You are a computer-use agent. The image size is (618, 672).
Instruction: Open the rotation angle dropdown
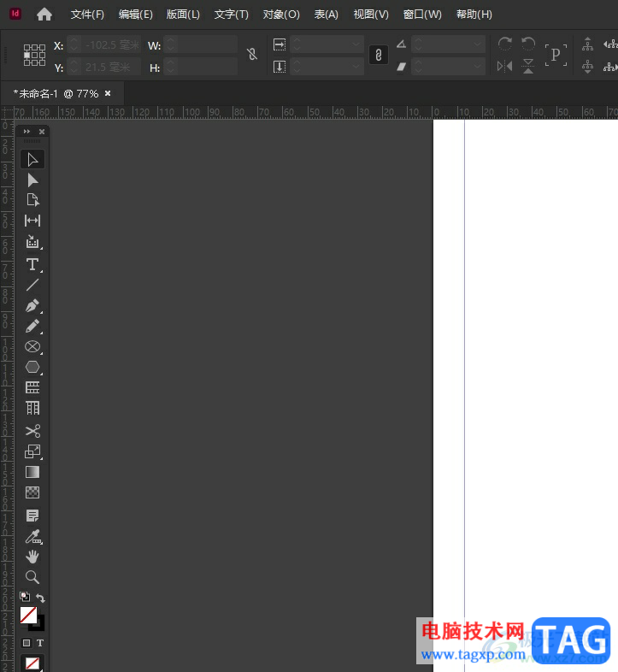click(478, 44)
